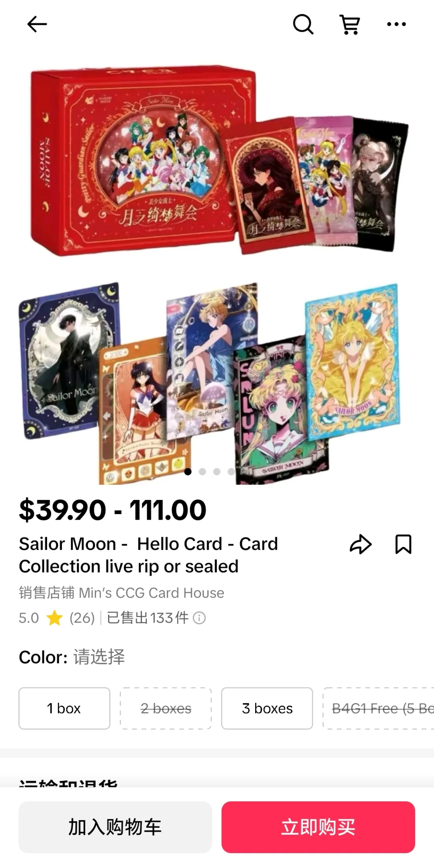The height and width of the screenshot is (868, 434).
Task: Tap the back arrow icon
Action: click(37, 24)
